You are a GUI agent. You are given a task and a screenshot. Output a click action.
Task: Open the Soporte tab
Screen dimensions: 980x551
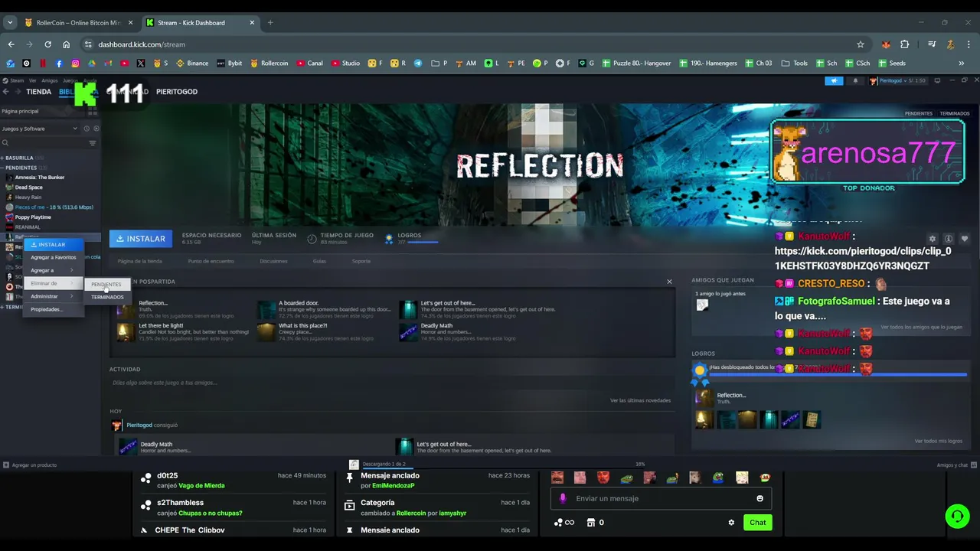(x=361, y=261)
